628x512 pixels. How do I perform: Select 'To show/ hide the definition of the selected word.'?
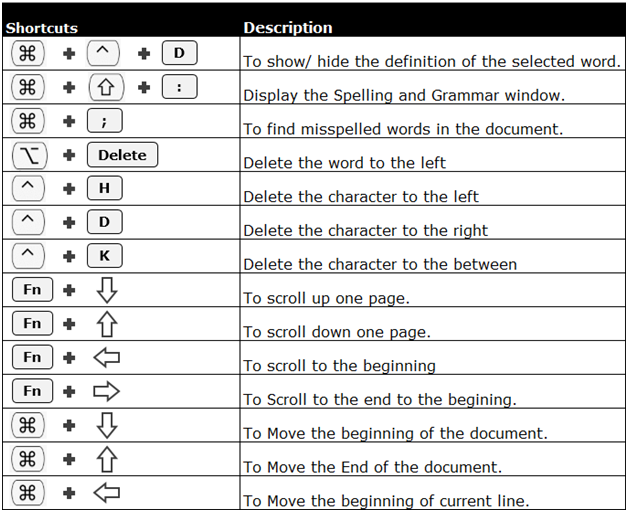[x=432, y=62]
